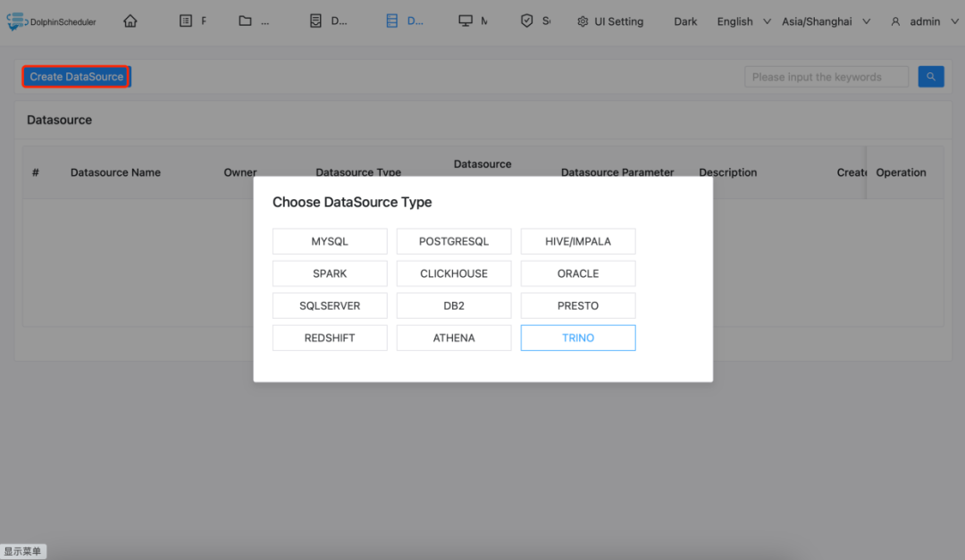Viewport: 965px width, 560px height.
Task: Open Security shield icon in navbar
Action: point(527,21)
